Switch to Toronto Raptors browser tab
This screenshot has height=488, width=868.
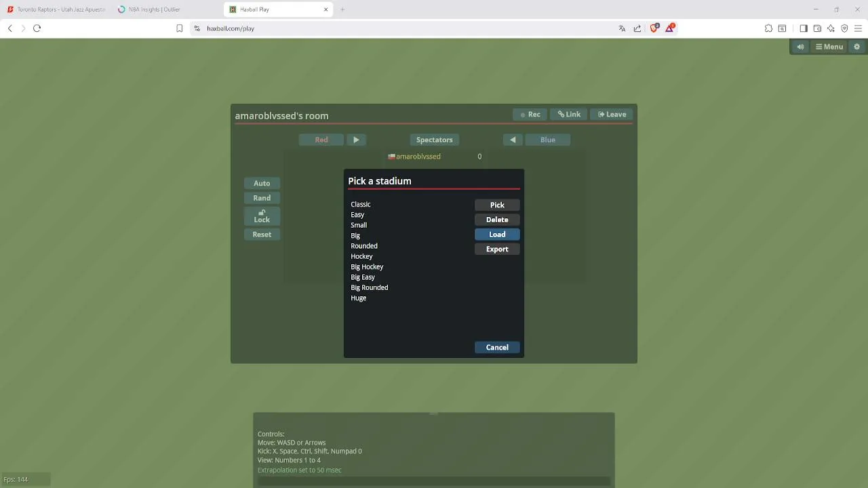pos(56,9)
